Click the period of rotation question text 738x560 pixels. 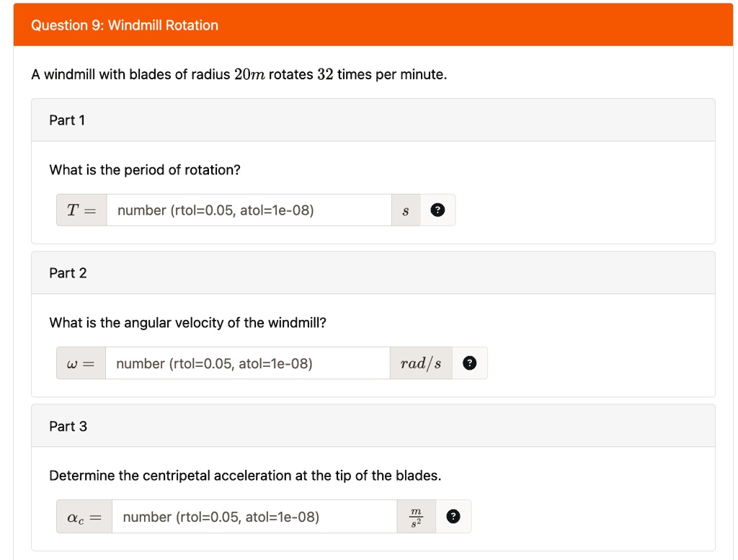pos(146,169)
